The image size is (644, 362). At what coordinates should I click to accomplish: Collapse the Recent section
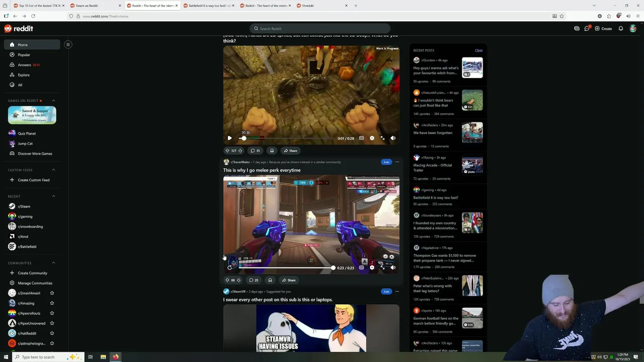click(54, 196)
